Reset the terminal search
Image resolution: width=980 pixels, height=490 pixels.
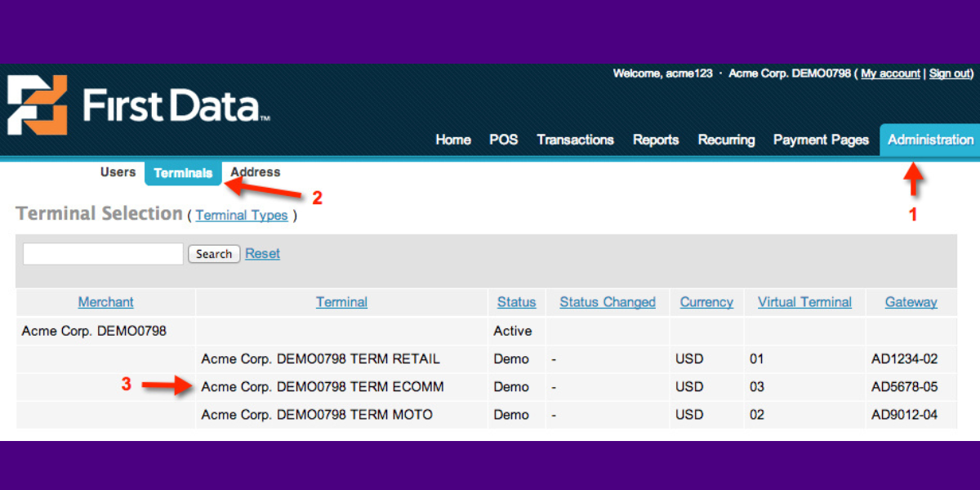tap(262, 254)
